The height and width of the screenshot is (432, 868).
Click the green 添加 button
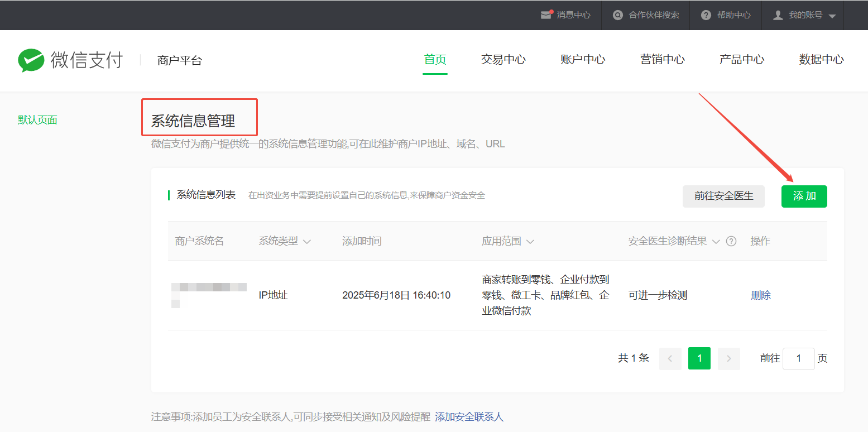point(804,196)
